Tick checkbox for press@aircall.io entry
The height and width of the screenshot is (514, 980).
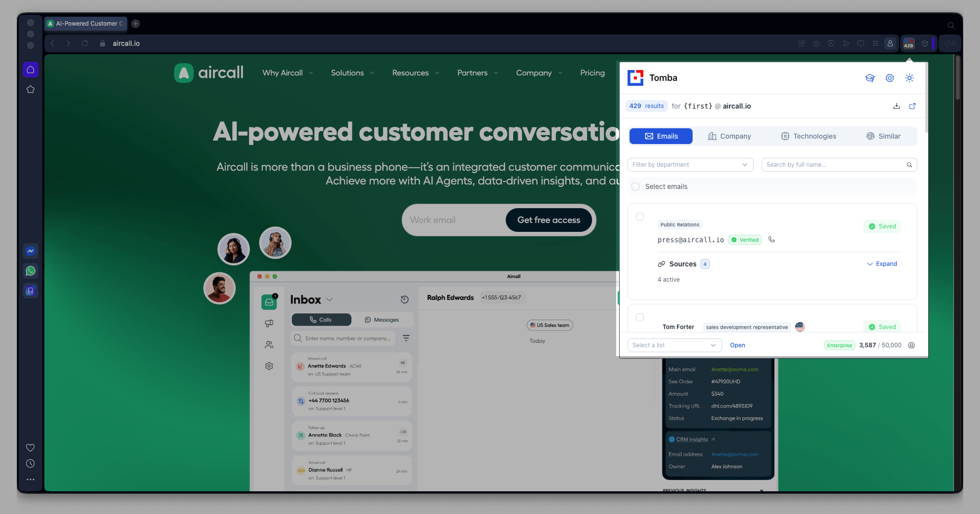coord(640,217)
